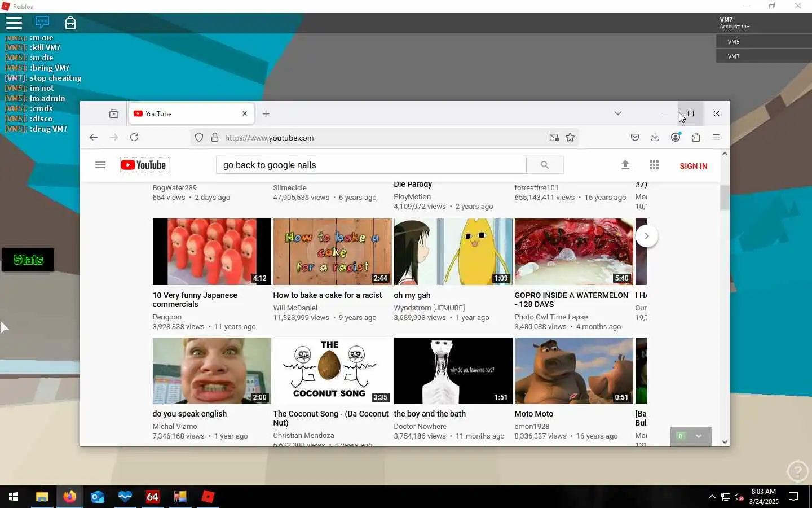812x508 pixels.
Task: Open the Roblox taskbar icon
Action: click(x=208, y=497)
